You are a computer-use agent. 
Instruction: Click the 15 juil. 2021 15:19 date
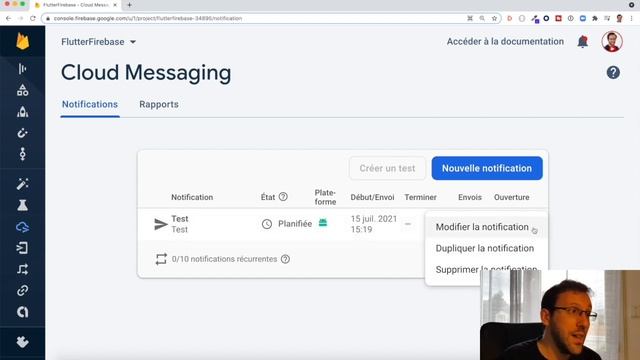click(x=373, y=224)
